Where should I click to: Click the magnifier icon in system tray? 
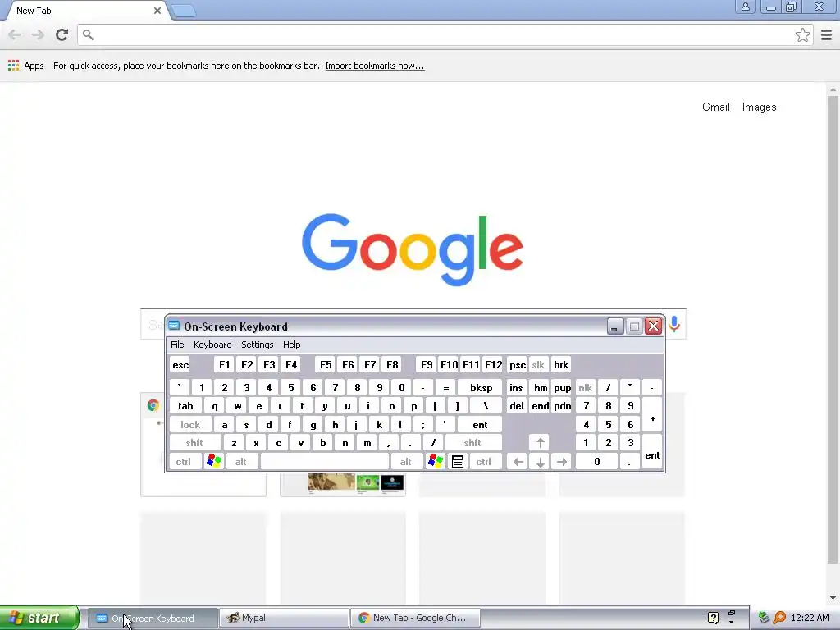point(779,618)
